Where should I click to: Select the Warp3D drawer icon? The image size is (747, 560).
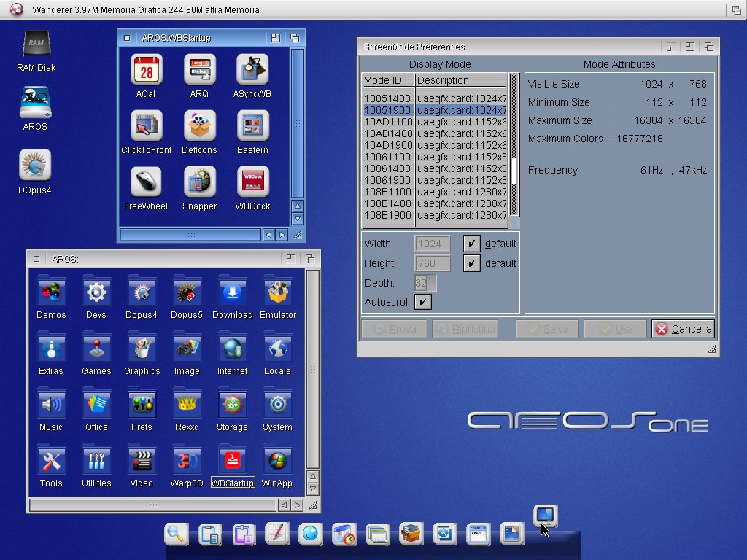coord(187,459)
